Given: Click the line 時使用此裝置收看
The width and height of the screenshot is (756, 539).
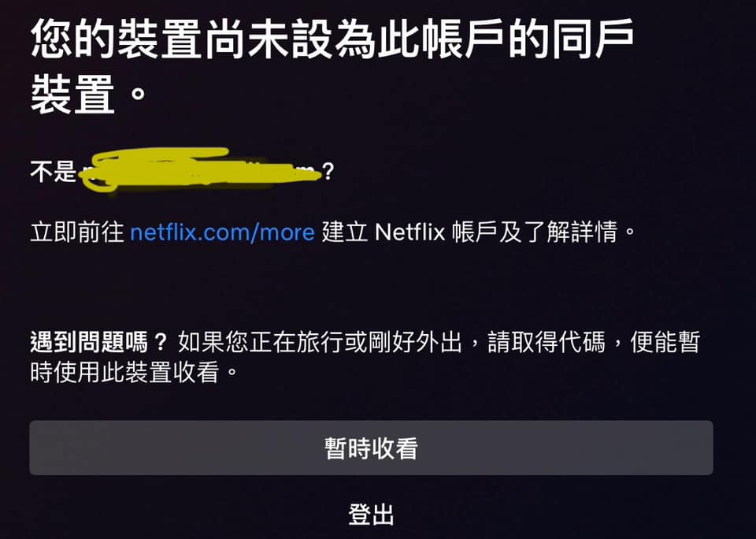Looking at the screenshot, I should pos(124,372).
